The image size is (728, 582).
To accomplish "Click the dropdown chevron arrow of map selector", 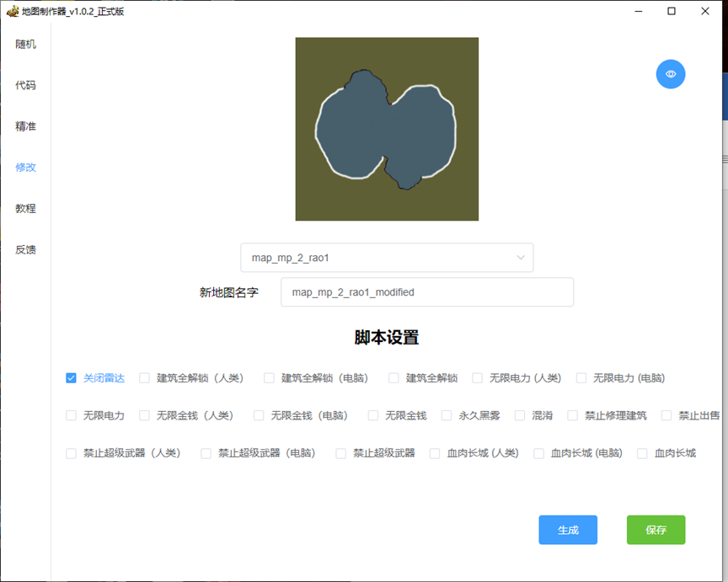I will point(521,258).
